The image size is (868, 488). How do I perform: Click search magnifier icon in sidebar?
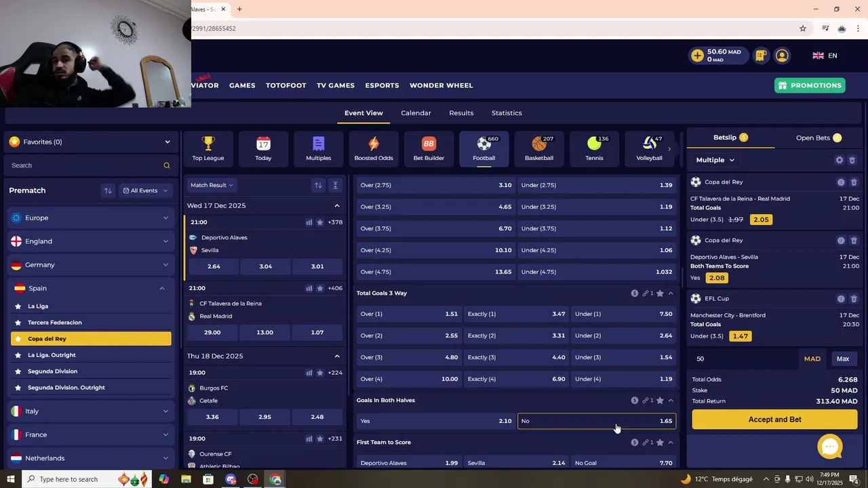[x=167, y=165]
